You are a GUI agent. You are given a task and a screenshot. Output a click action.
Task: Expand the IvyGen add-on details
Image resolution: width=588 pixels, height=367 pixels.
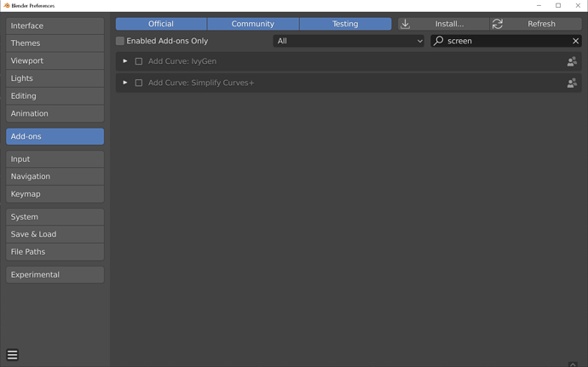125,60
